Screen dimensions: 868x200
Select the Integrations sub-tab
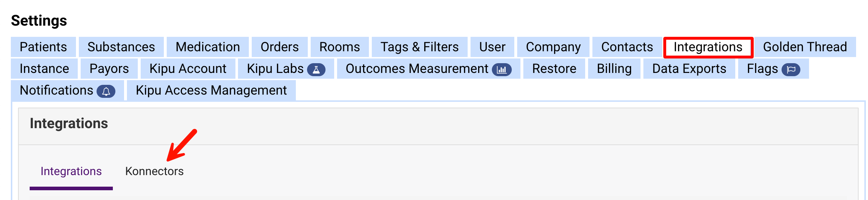(71, 171)
